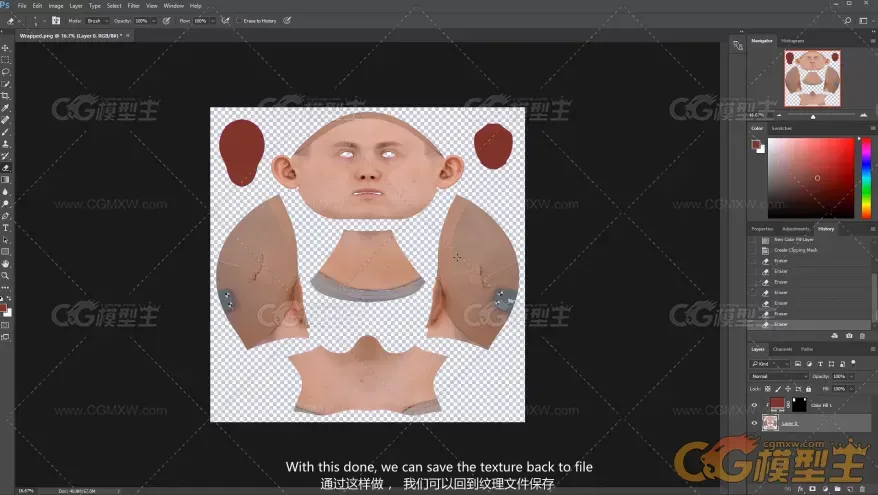
Task: Toggle Quick Mask mode
Action: 6,325
